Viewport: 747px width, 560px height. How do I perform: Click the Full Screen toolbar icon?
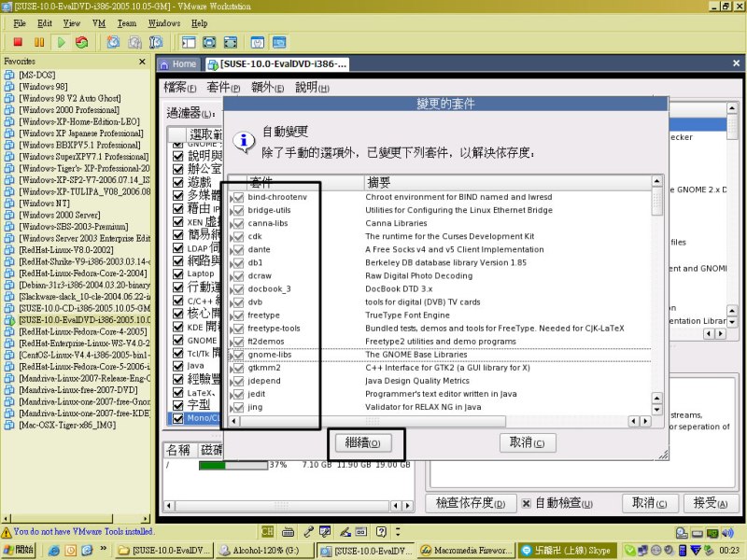pyautogui.click(x=209, y=42)
